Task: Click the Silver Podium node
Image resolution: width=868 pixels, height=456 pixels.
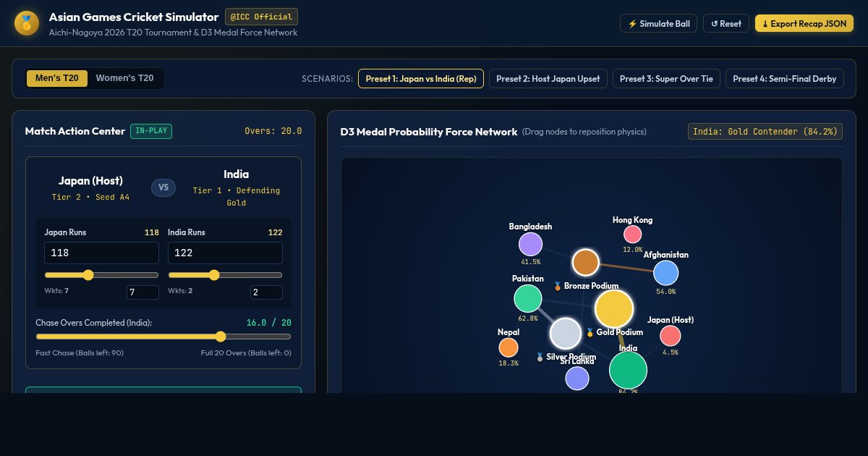Action: tap(566, 334)
